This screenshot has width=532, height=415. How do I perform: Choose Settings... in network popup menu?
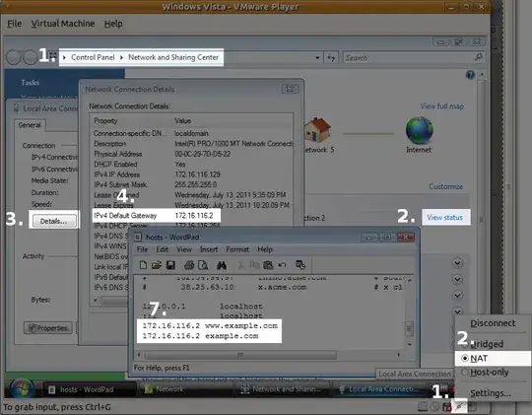pyautogui.click(x=491, y=393)
